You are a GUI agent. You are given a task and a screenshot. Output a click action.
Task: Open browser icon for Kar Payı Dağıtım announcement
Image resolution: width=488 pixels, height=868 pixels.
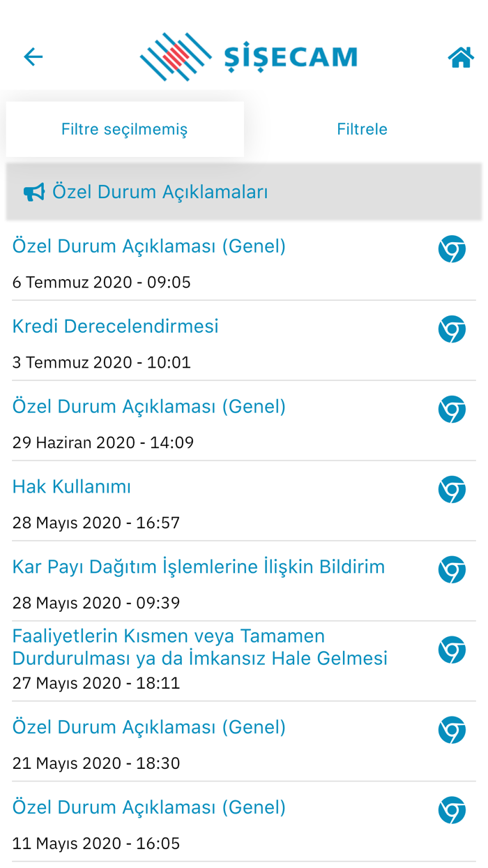[x=452, y=569]
